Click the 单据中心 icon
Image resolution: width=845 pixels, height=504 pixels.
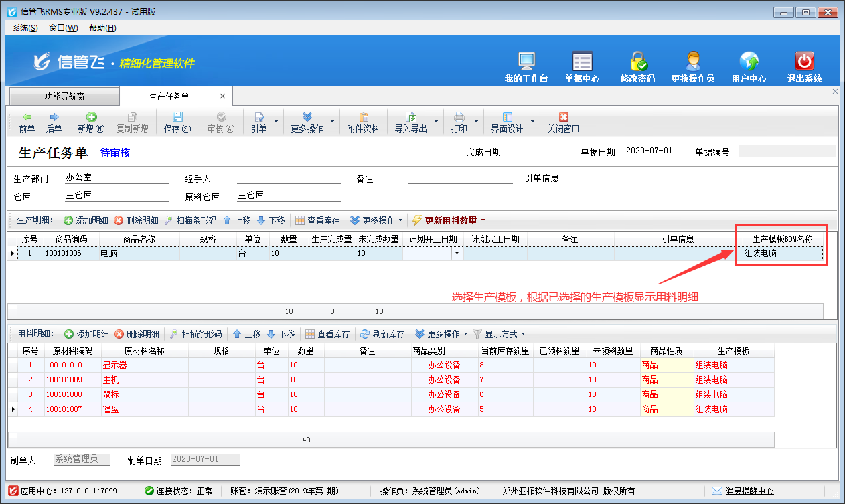tap(582, 62)
